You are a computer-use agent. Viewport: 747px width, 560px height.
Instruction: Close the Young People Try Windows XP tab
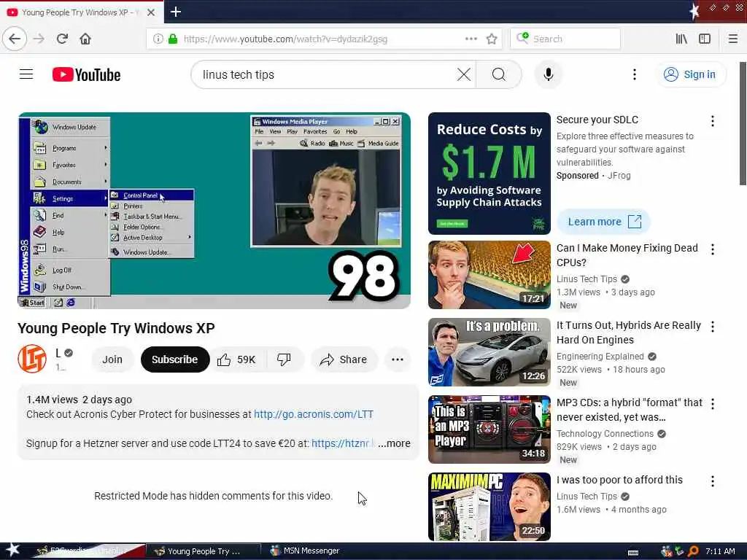[x=151, y=12]
